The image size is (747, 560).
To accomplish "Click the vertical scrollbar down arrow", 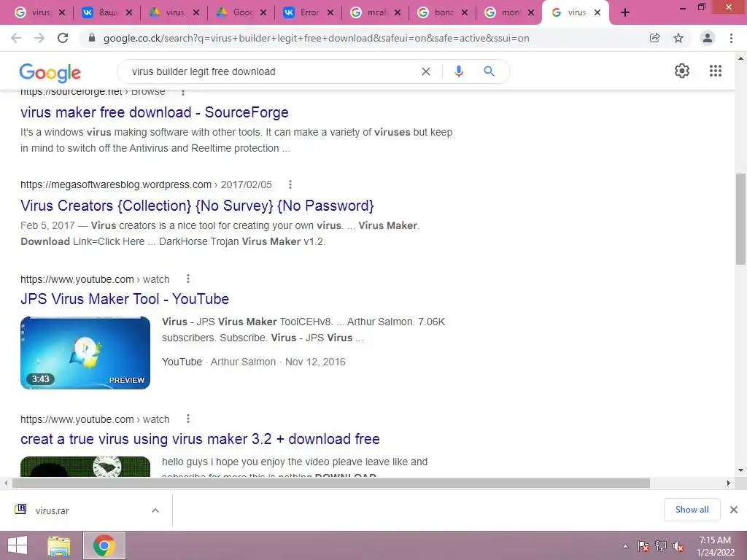I will tap(740, 470).
